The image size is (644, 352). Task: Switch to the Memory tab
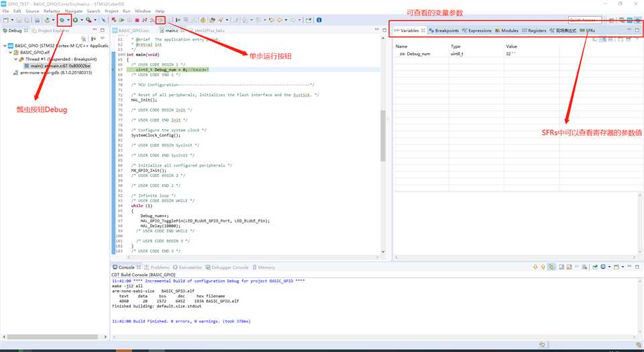click(x=263, y=267)
